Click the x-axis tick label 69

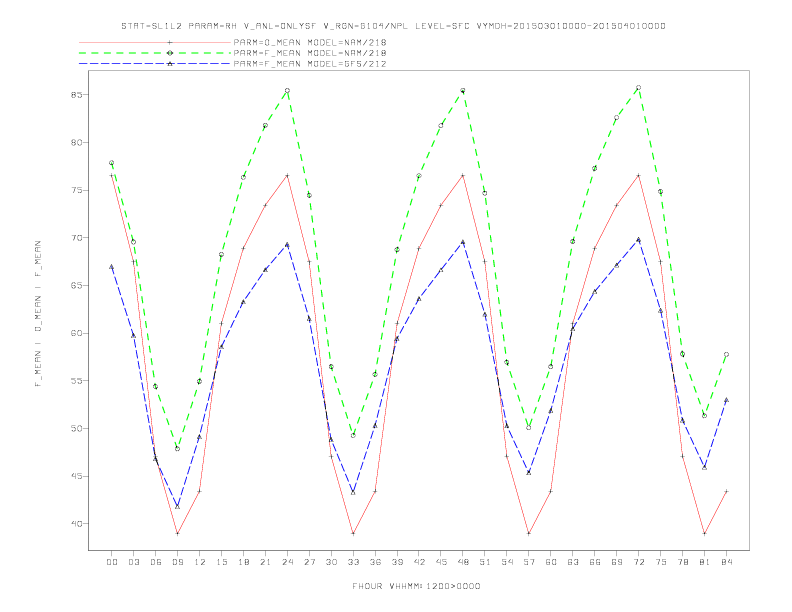pos(617,562)
